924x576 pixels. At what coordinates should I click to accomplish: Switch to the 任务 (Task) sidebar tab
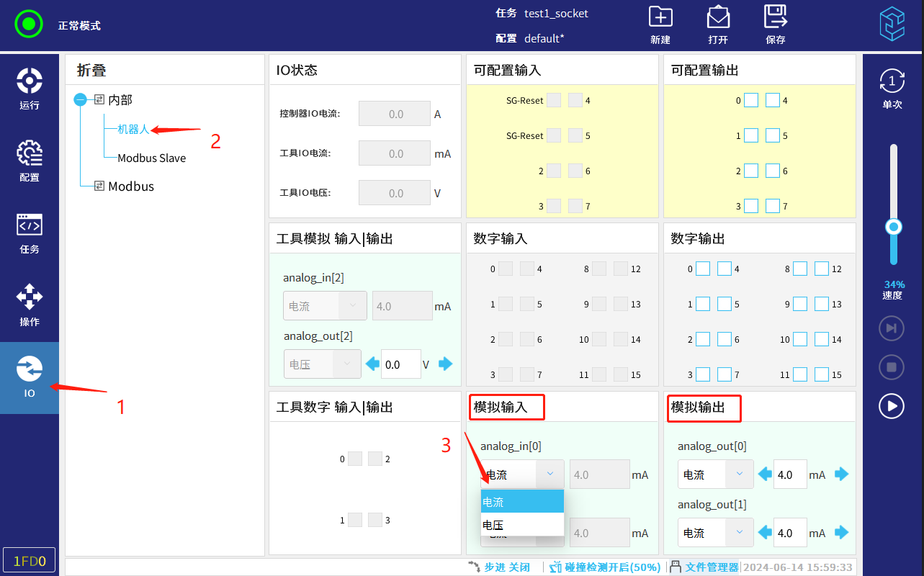[30, 233]
